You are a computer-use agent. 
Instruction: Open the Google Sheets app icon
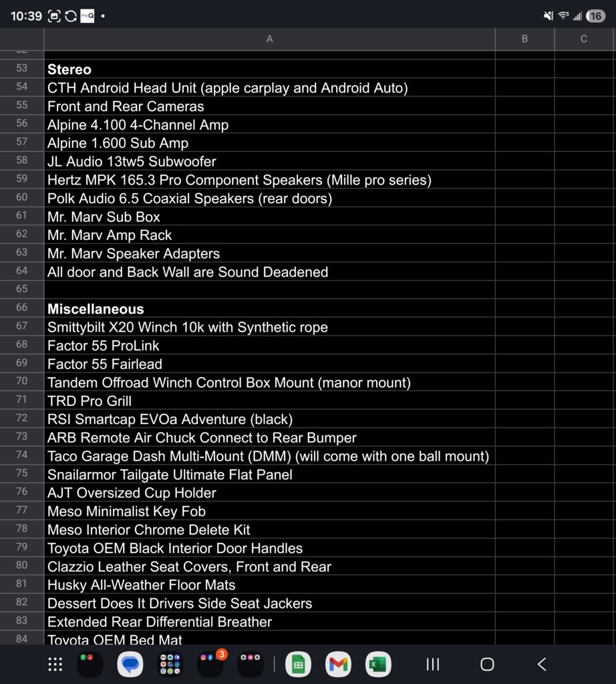pyautogui.click(x=298, y=665)
